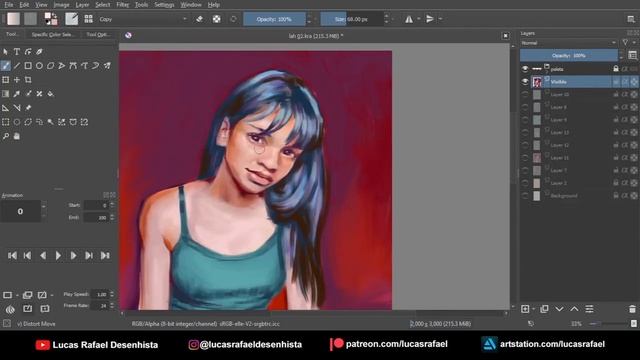
Task: Switch to the Tool Options tab
Action: point(98,35)
